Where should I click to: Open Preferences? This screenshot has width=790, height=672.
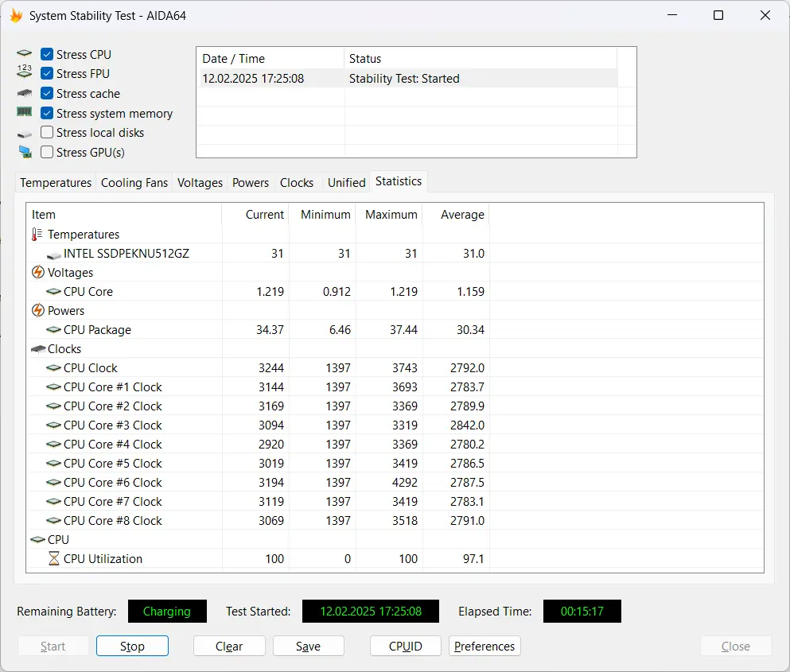(x=485, y=646)
